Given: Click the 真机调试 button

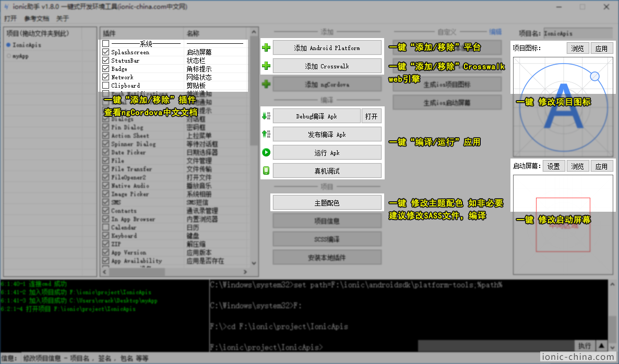Looking at the screenshot, I should (x=327, y=171).
